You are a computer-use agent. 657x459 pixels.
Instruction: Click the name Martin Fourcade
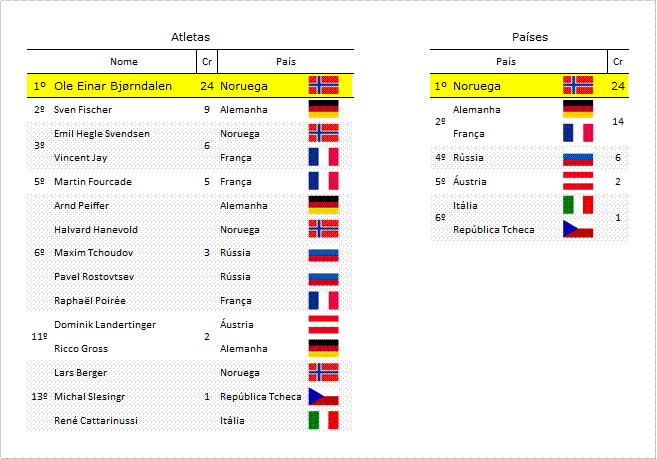(x=93, y=182)
